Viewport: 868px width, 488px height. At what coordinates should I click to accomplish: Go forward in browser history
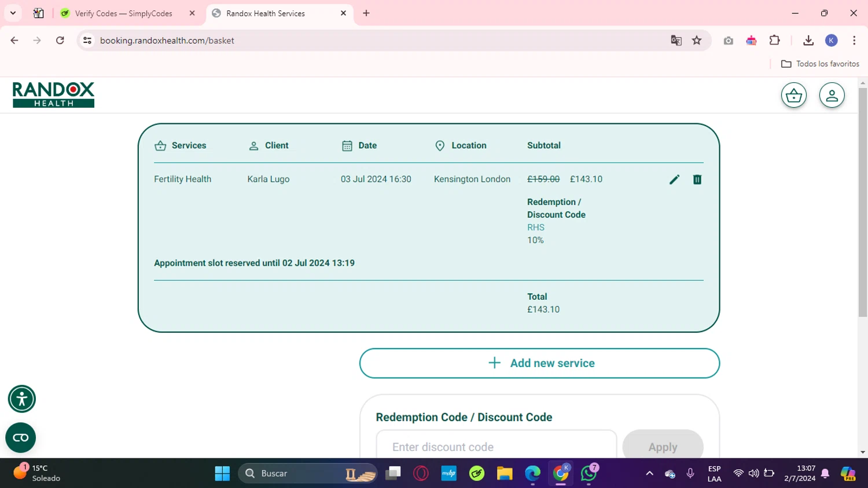point(37,41)
